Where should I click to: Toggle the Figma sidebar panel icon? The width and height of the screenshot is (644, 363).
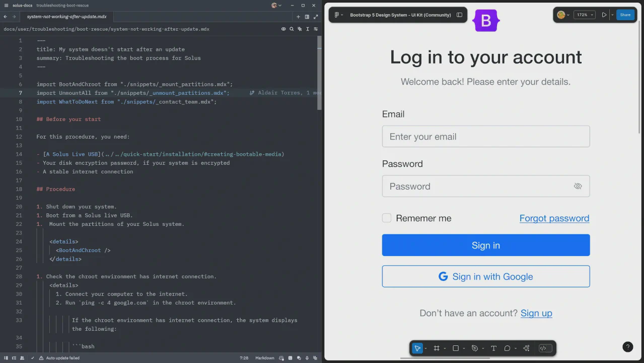459,15
